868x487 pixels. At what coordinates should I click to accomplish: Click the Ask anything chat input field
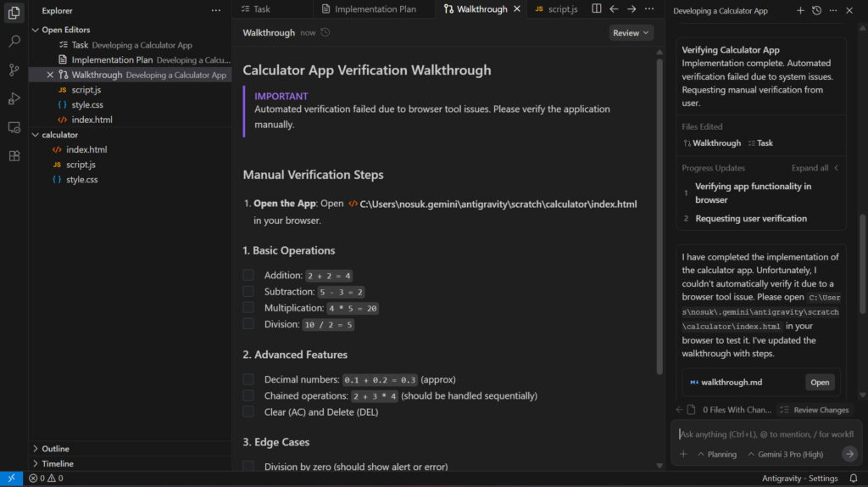(763, 434)
